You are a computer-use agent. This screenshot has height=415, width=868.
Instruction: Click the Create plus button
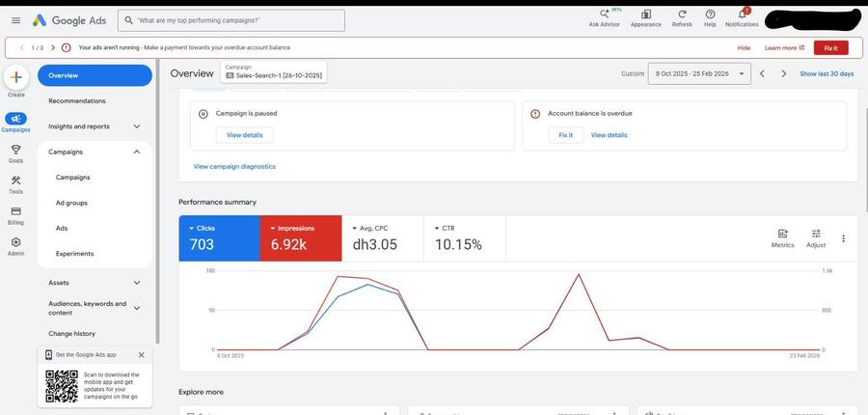click(16, 77)
